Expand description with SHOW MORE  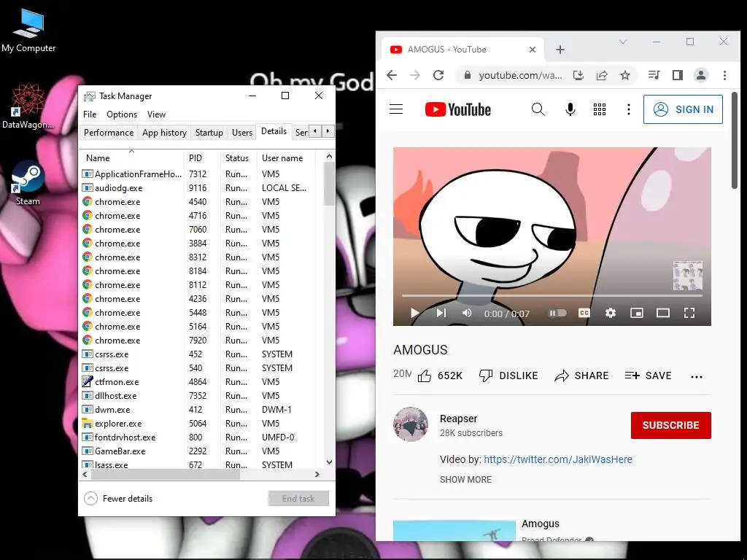click(x=465, y=480)
